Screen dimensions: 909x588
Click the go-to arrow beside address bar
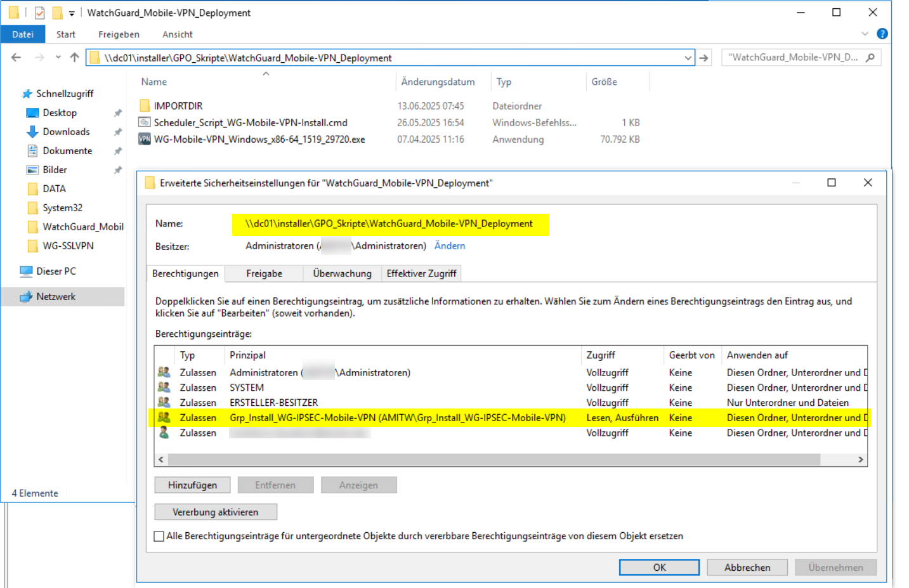tap(703, 58)
